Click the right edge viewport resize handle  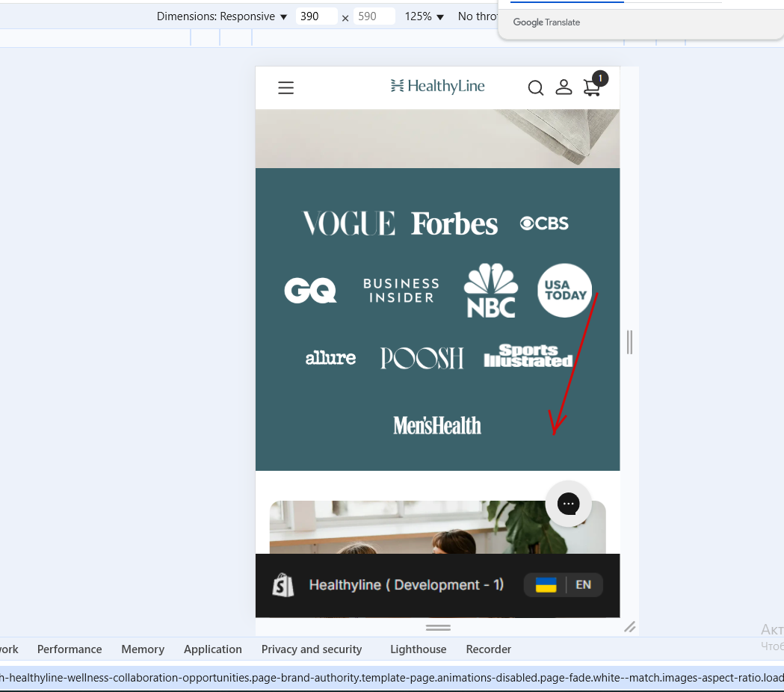pos(629,342)
